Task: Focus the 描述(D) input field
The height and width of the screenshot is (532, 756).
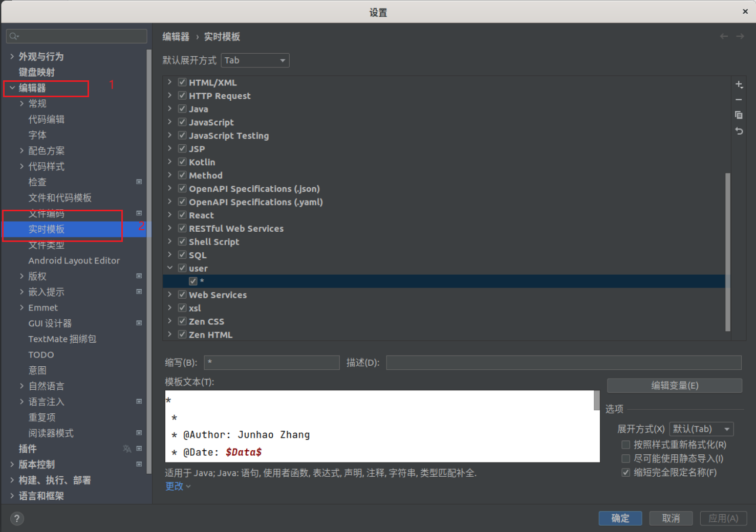Action: (x=564, y=363)
